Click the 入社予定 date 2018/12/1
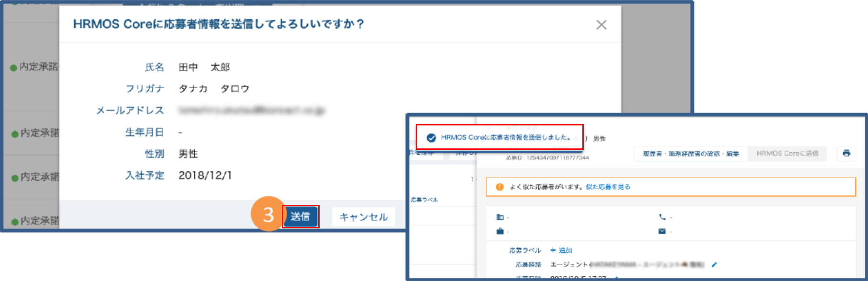Screen dimensions: 868x281 [x=205, y=176]
